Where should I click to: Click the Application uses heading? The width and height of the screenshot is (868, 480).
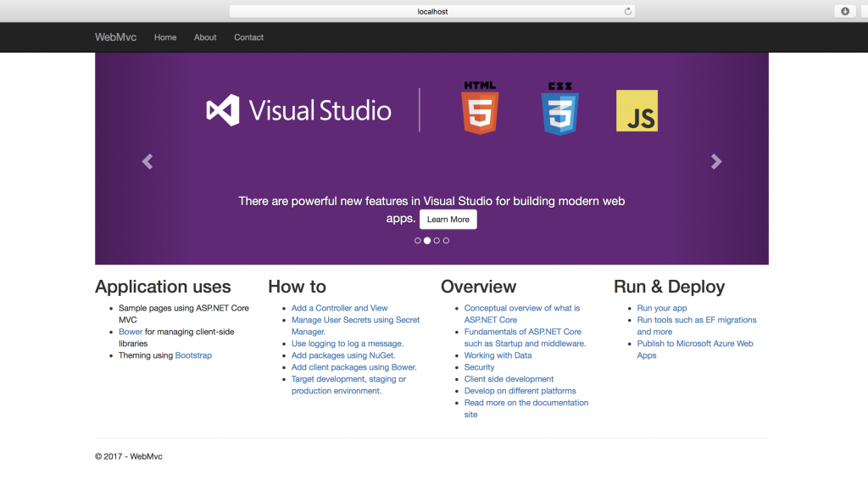tap(163, 287)
